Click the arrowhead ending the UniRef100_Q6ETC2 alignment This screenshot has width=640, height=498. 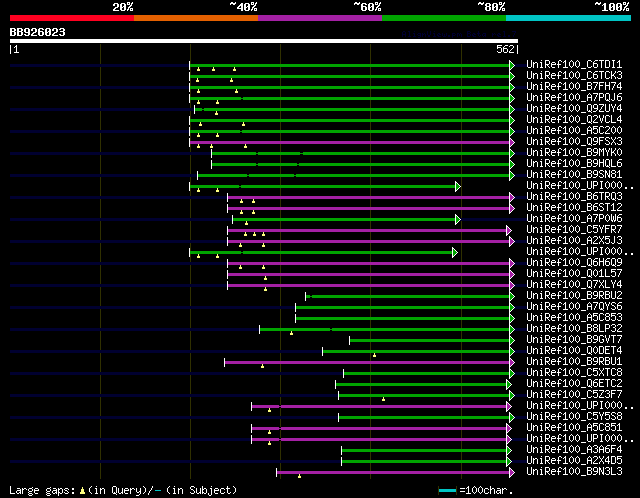pyautogui.click(x=509, y=385)
